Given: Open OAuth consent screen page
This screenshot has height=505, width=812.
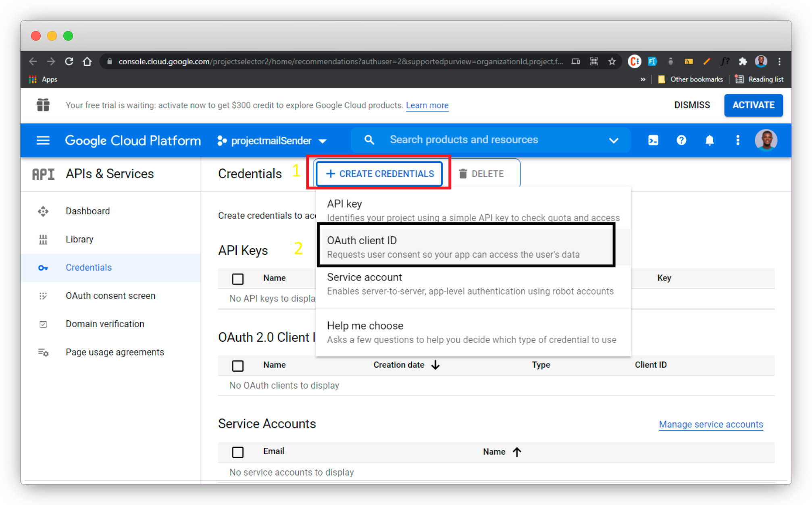Looking at the screenshot, I should point(110,296).
